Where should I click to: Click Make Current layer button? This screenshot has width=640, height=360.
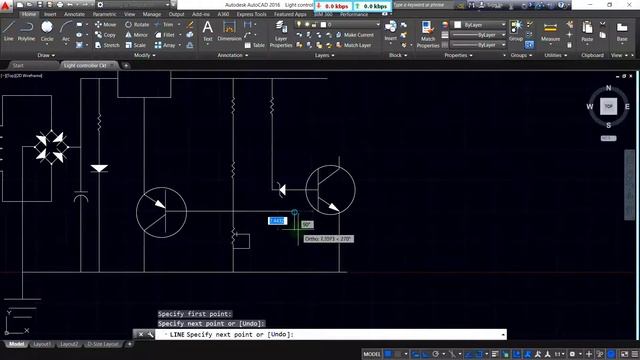click(x=355, y=35)
